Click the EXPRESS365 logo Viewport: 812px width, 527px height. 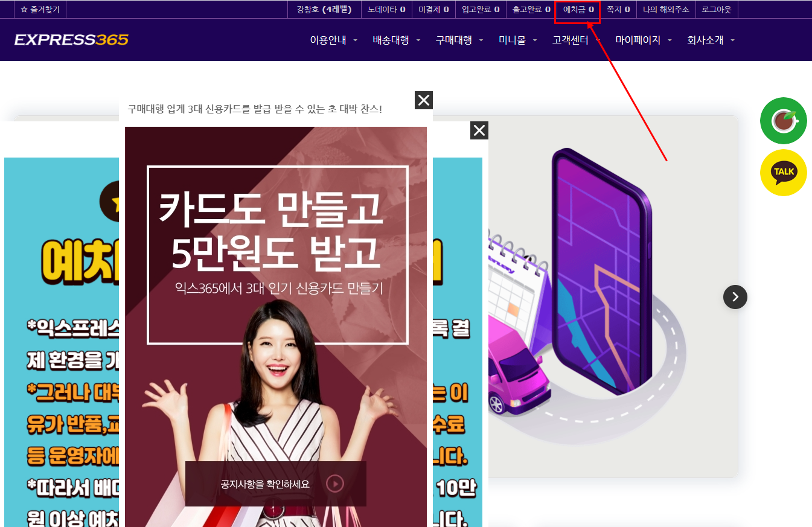[71, 40]
